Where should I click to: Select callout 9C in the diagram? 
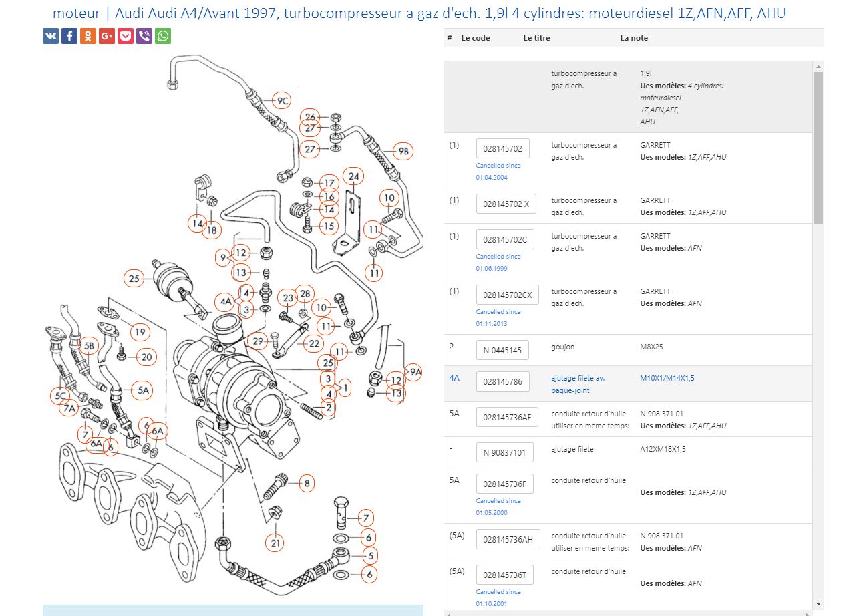[282, 100]
